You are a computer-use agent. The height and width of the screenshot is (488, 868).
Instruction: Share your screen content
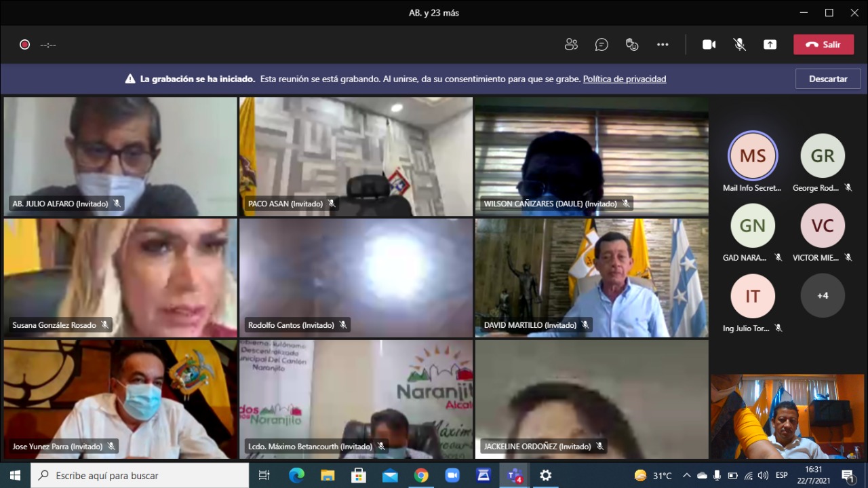(770, 45)
